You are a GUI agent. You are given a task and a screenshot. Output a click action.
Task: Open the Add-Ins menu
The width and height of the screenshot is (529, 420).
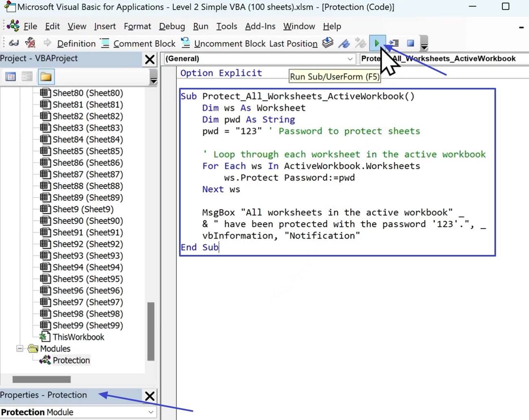tap(260, 26)
